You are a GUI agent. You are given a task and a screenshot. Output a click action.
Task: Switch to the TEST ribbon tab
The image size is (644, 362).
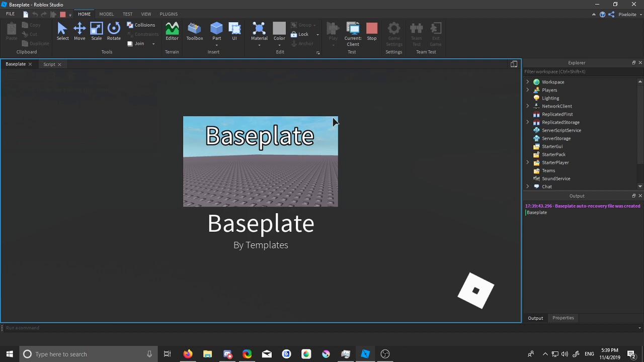(127, 14)
